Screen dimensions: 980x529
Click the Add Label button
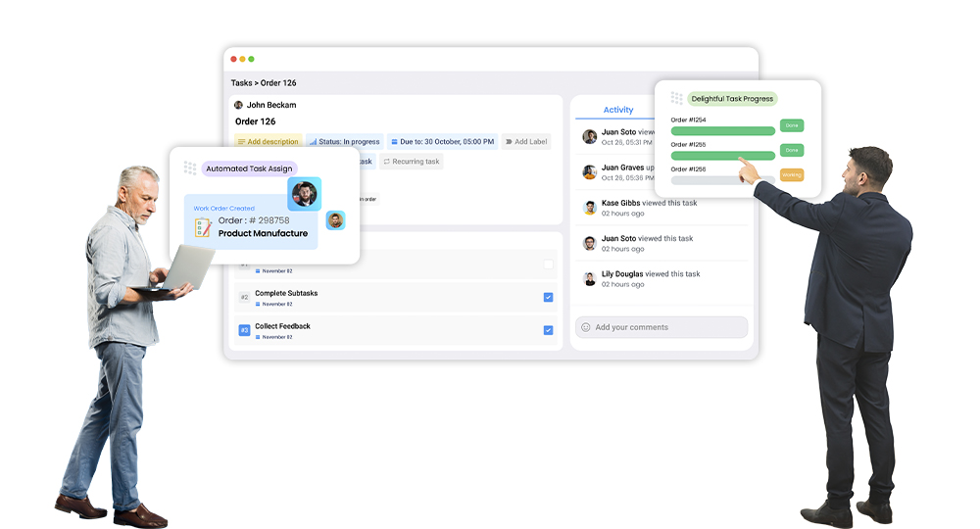click(526, 142)
